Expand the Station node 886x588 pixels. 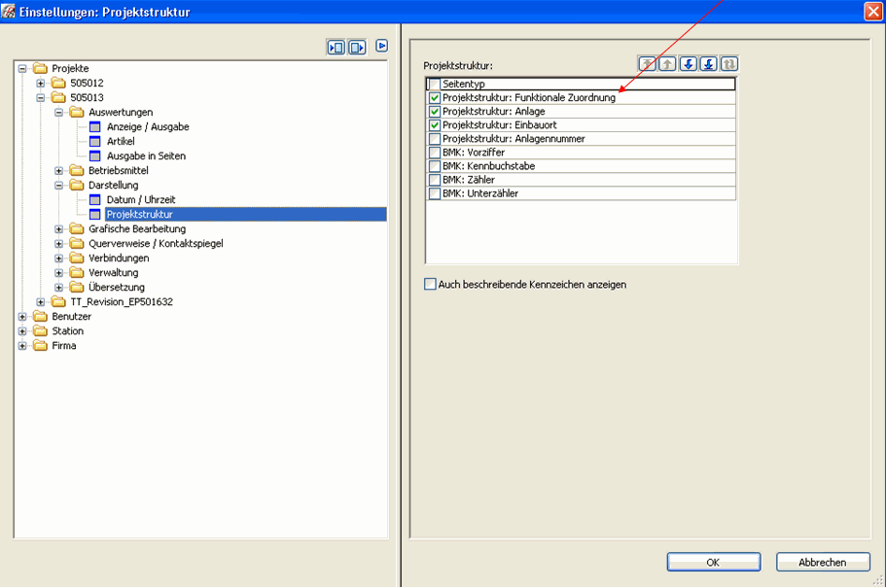tap(22, 331)
